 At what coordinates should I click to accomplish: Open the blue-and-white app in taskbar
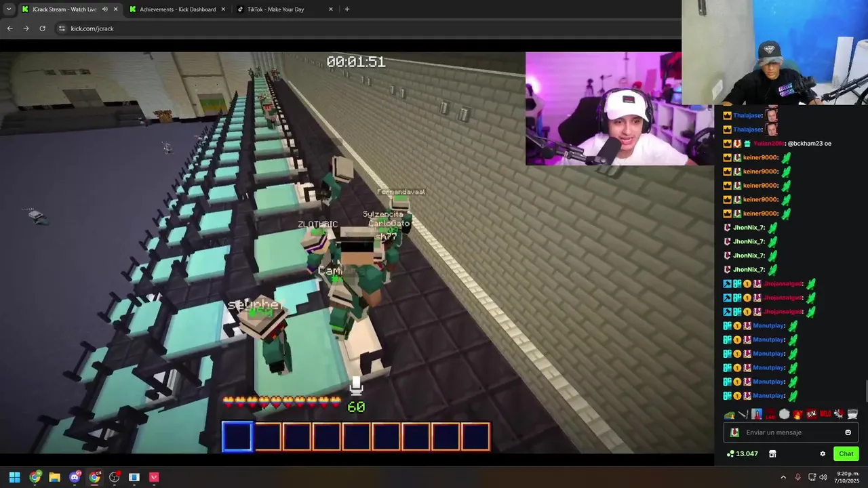(x=134, y=477)
